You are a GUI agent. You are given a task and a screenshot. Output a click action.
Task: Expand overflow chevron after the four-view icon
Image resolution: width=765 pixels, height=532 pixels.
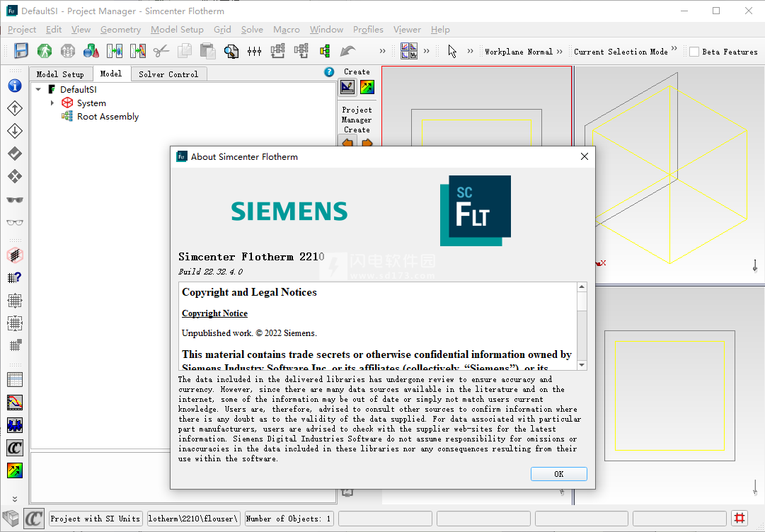coord(426,51)
